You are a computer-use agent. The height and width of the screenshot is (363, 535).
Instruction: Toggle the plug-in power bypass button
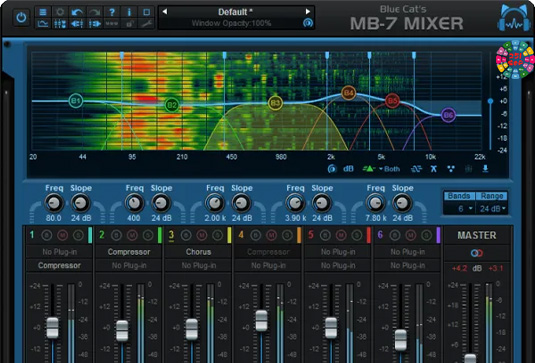click(x=21, y=17)
